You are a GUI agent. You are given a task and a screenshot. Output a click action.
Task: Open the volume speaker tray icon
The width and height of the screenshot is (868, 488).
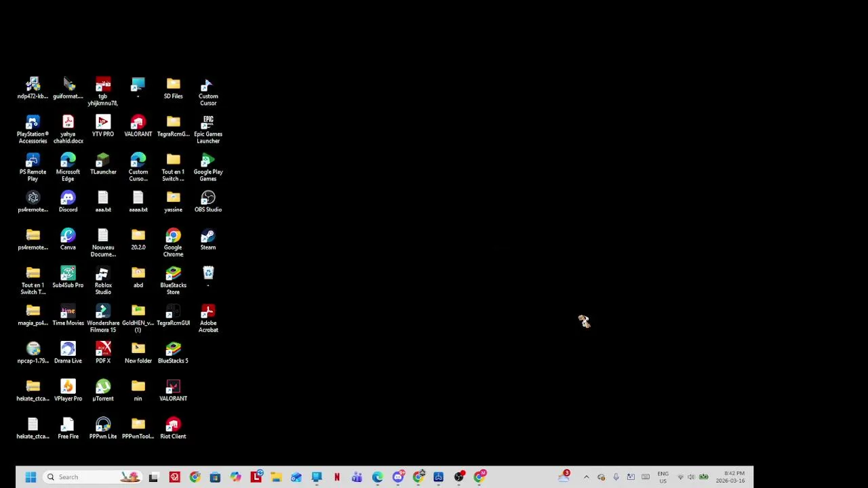[x=692, y=477]
